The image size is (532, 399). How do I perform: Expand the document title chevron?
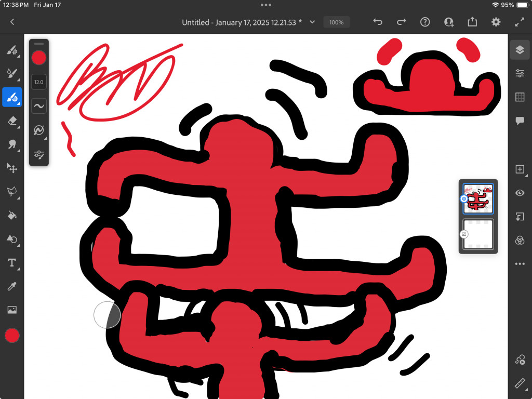(x=312, y=22)
